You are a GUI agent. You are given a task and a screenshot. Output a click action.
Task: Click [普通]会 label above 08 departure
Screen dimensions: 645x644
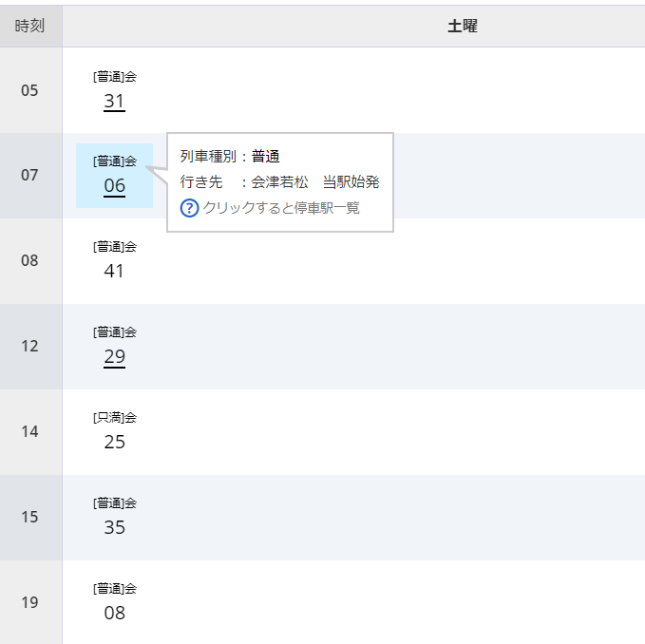pyautogui.click(x=115, y=589)
